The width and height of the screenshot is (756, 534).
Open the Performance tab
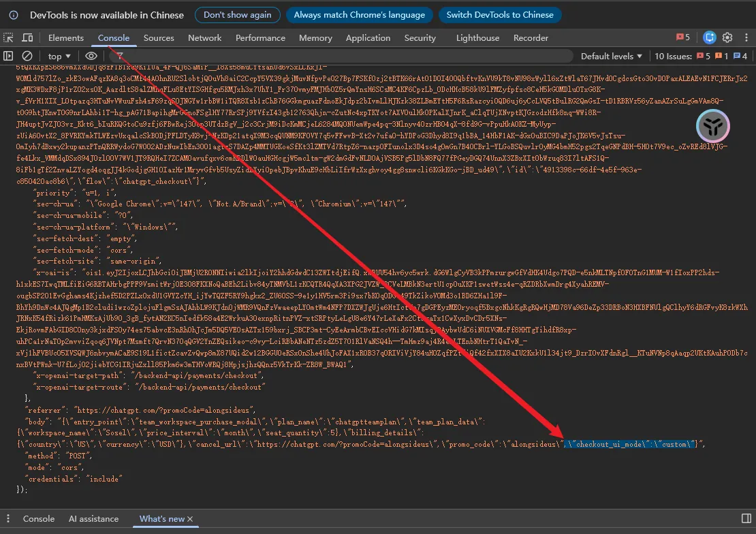click(x=260, y=37)
